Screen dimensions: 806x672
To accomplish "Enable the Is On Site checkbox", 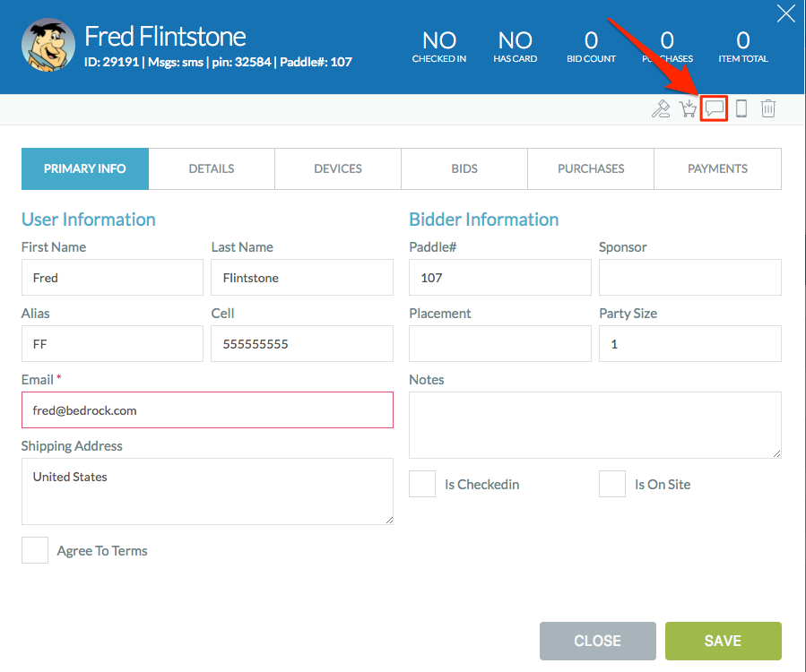I will [x=611, y=484].
